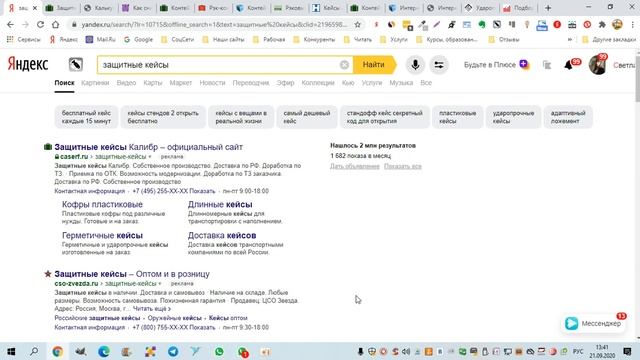Open the Messenger widget
Viewport: 640px width, 360px height.
pyautogui.click(x=593, y=323)
